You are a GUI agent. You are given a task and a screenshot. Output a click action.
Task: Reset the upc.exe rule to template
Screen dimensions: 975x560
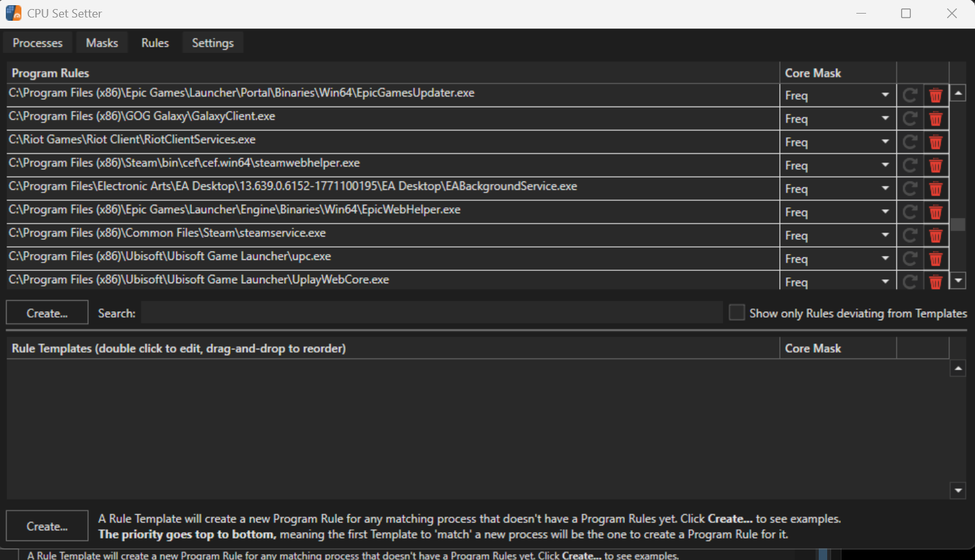click(x=910, y=259)
